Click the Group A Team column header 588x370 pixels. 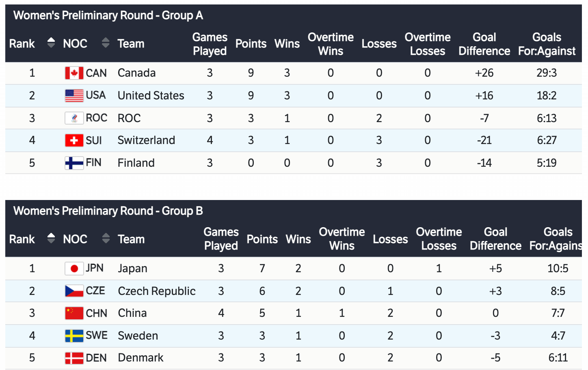click(x=131, y=44)
